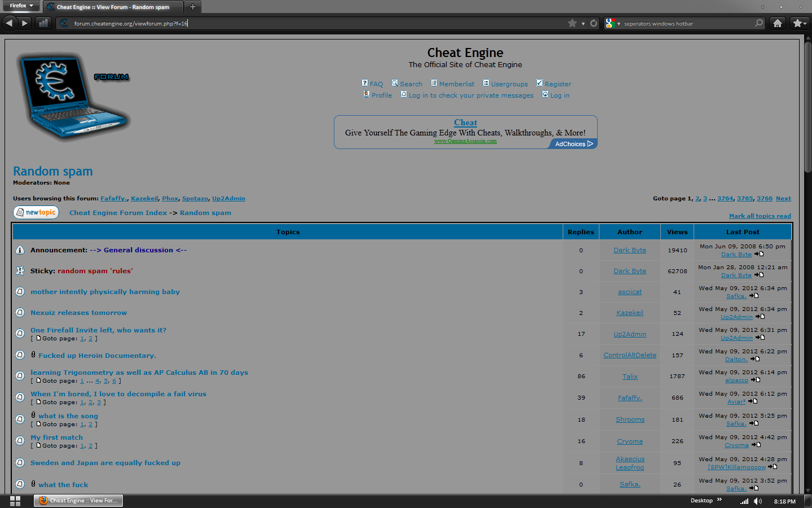This screenshot has width=812, height=508.
Task: Expand the Desktop toolbar chevron in taskbar
Action: point(720,500)
